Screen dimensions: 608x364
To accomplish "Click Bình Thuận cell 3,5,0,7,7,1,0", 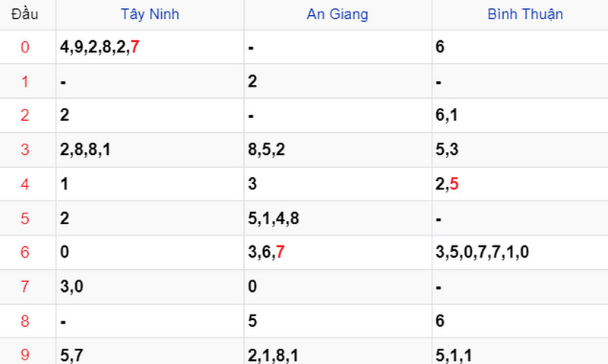I will (482, 252).
